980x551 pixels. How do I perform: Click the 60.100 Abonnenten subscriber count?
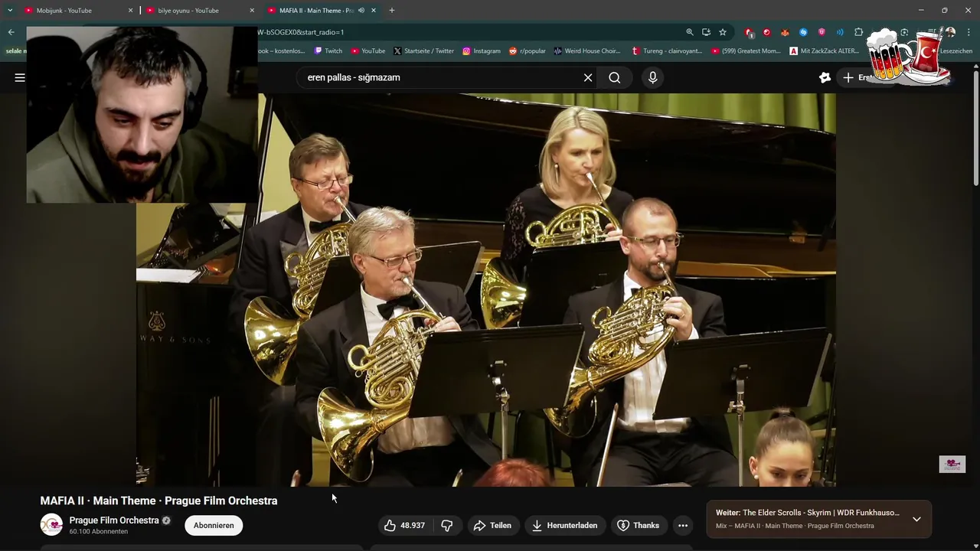pyautogui.click(x=99, y=532)
